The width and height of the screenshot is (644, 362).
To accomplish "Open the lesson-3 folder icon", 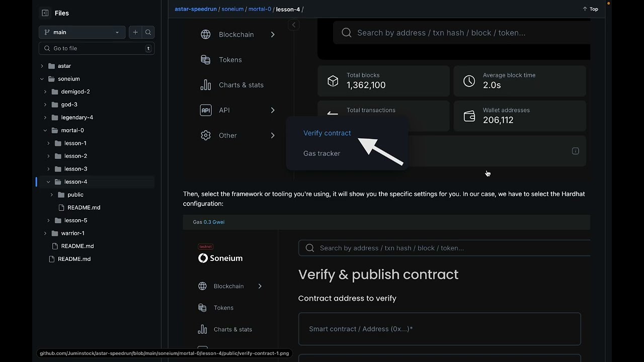I will point(58,169).
